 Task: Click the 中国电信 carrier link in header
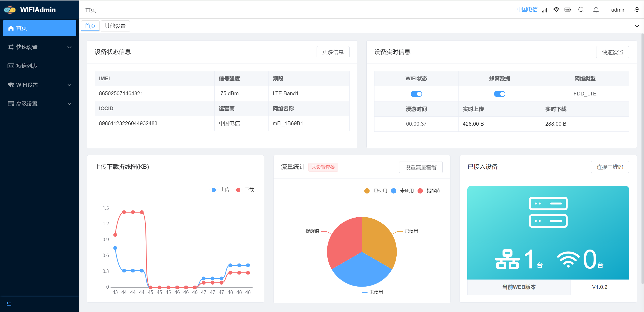tap(527, 10)
